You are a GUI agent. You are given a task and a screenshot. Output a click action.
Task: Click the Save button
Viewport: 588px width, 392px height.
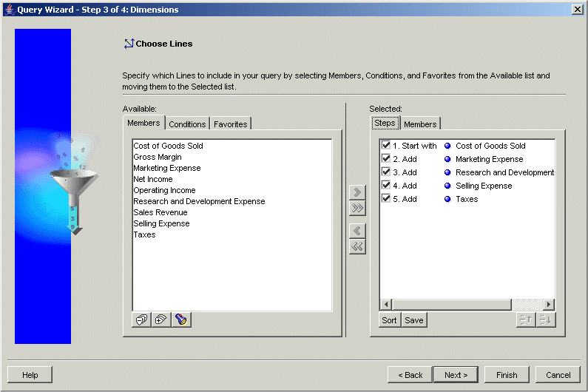click(414, 320)
